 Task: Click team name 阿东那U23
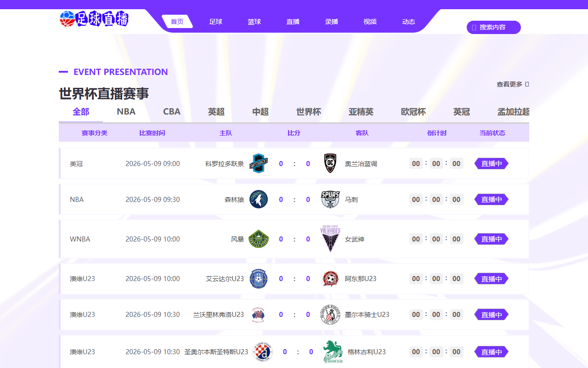click(x=361, y=279)
